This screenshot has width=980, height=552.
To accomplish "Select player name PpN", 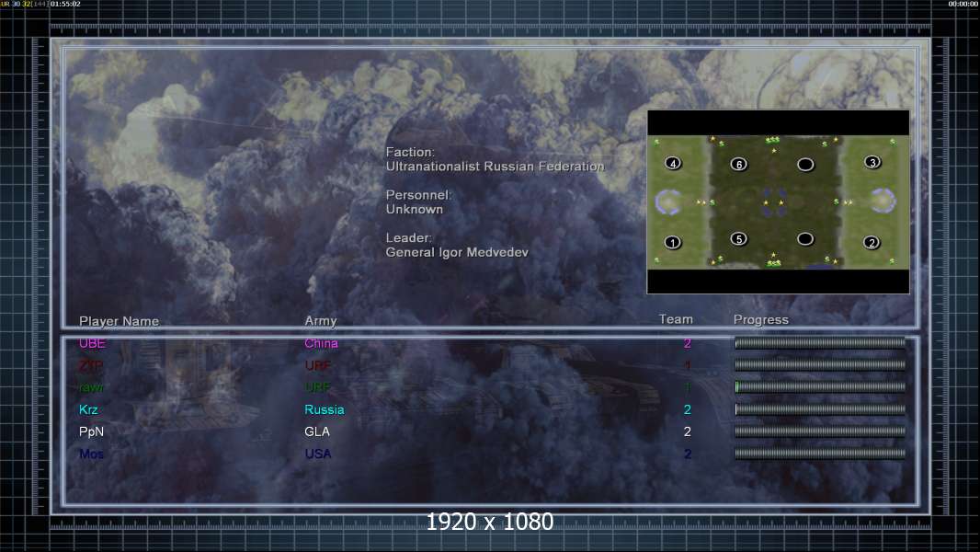I will coord(91,431).
